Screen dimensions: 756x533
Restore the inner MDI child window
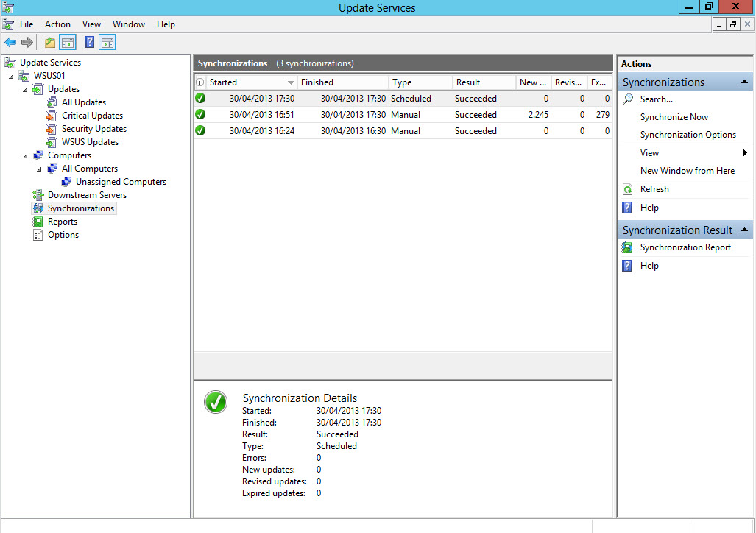733,24
